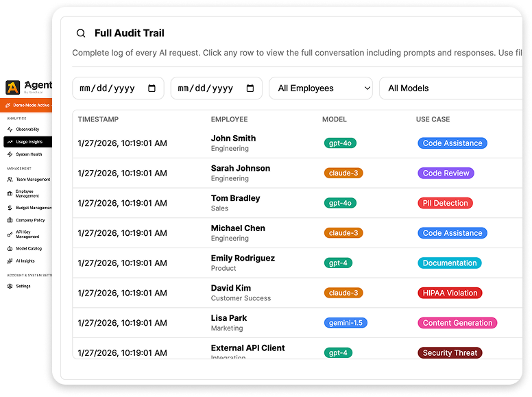Click the Observability pulse icon in sidebar
Screen dimensions: 532x397
click(10, 130)
